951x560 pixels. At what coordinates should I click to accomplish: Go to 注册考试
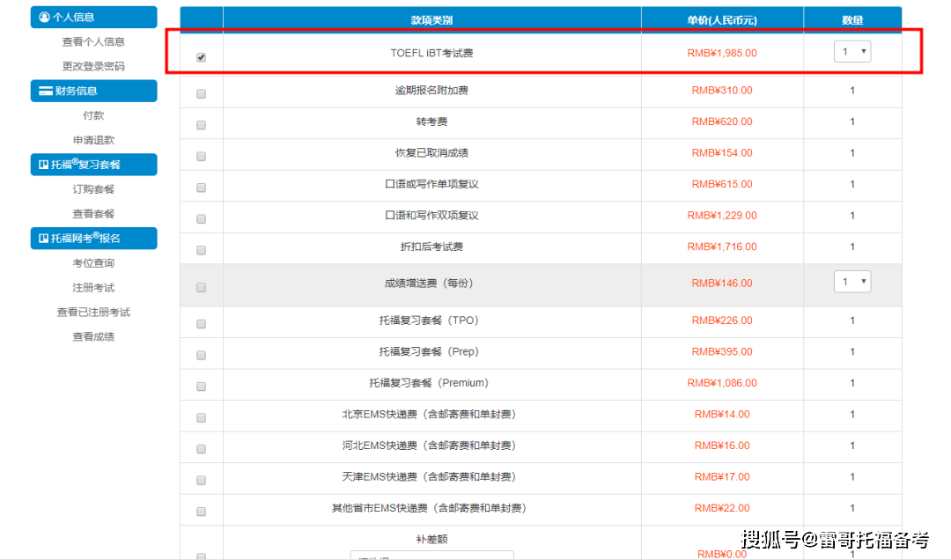pos(93,288)
